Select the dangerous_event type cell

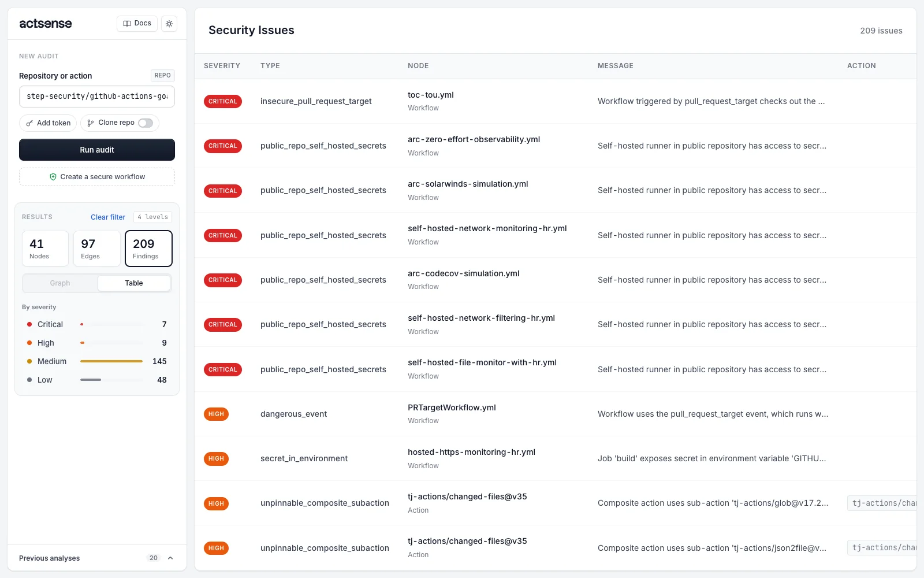[293, 414]
